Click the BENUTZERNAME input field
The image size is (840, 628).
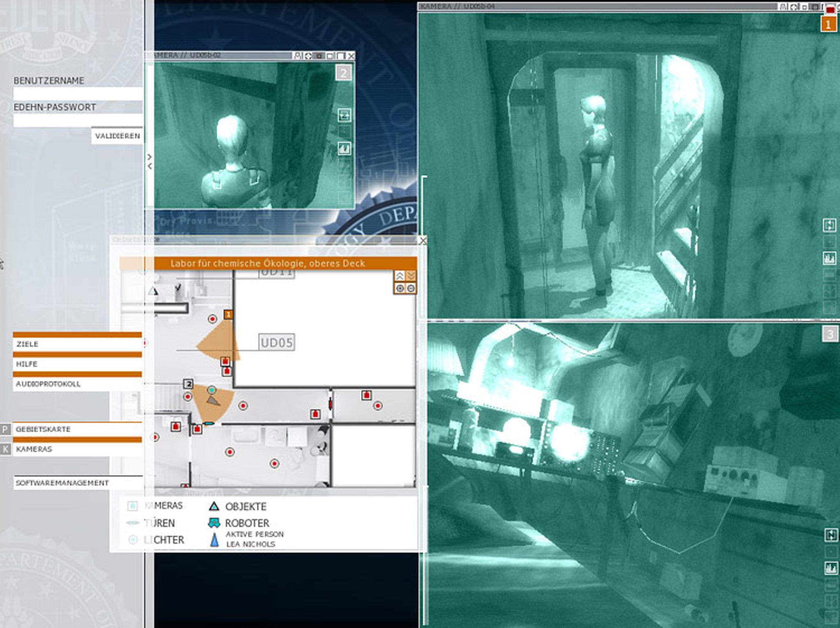click(78, 94)
